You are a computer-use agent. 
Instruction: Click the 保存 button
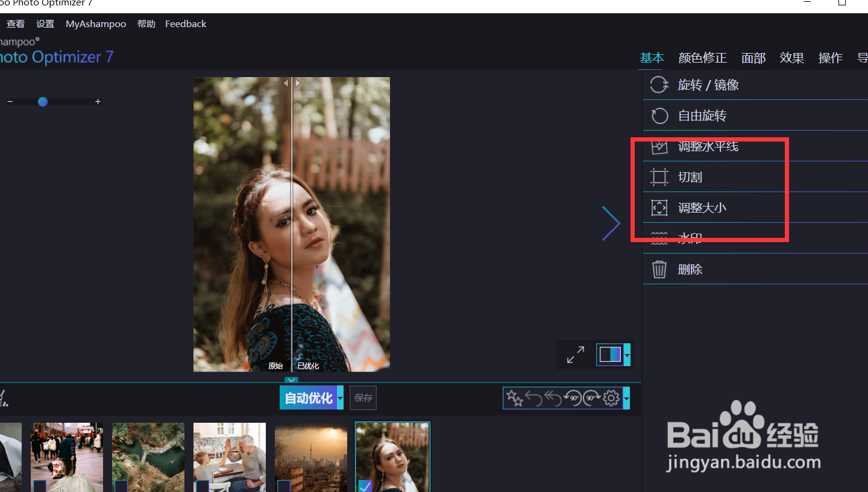[x=363, y=398]
